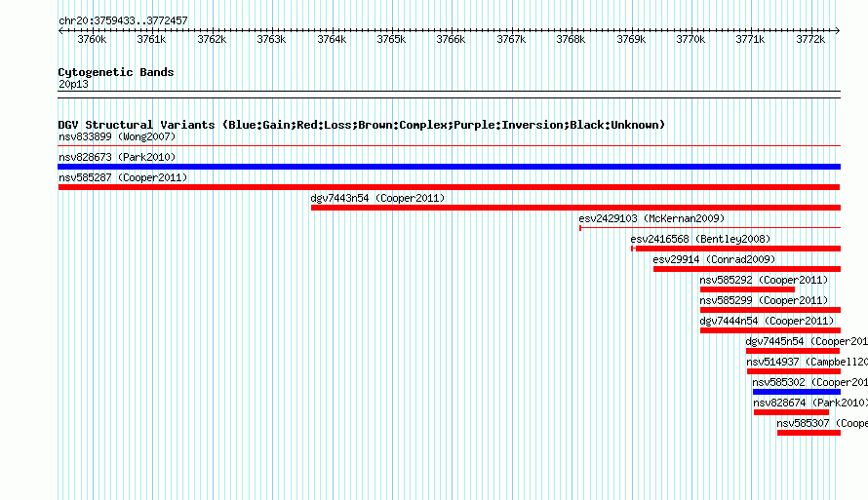Select nsv585302 variant label

(x=809, y=382)
